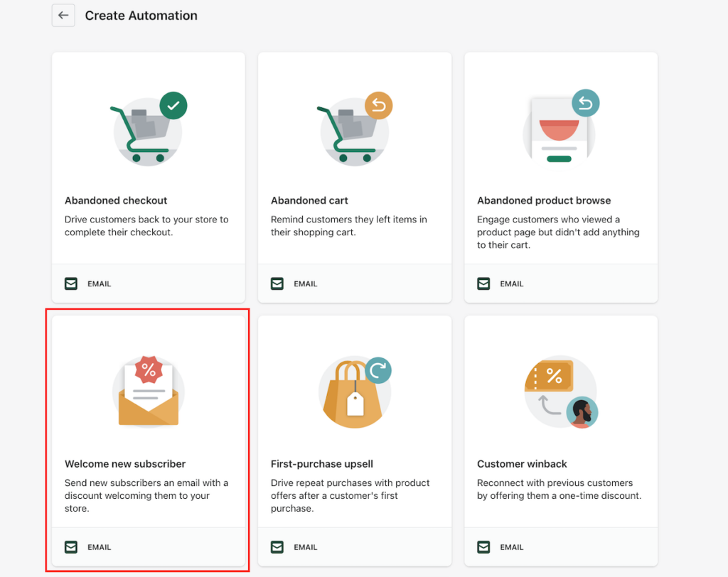Select the Abandoned checkout cart illustration
This screenshot has width=728, height=577.
click(x=149, y=129)
